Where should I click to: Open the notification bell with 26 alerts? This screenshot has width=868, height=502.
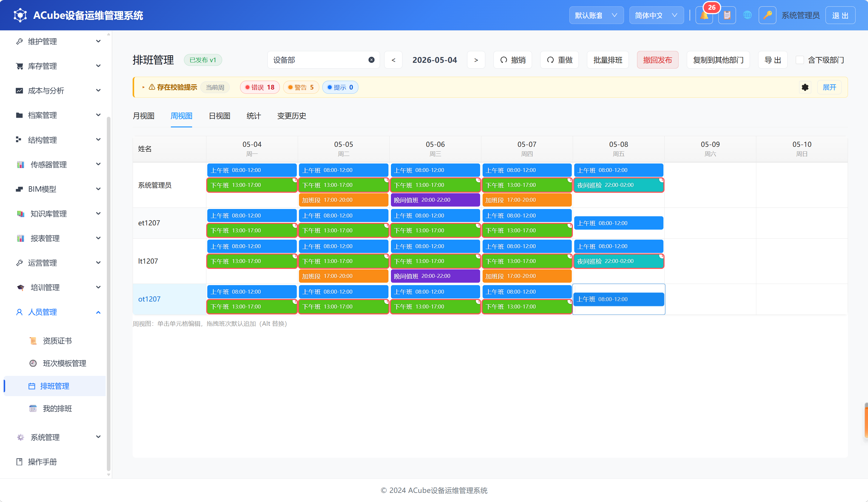pos(704,15)
